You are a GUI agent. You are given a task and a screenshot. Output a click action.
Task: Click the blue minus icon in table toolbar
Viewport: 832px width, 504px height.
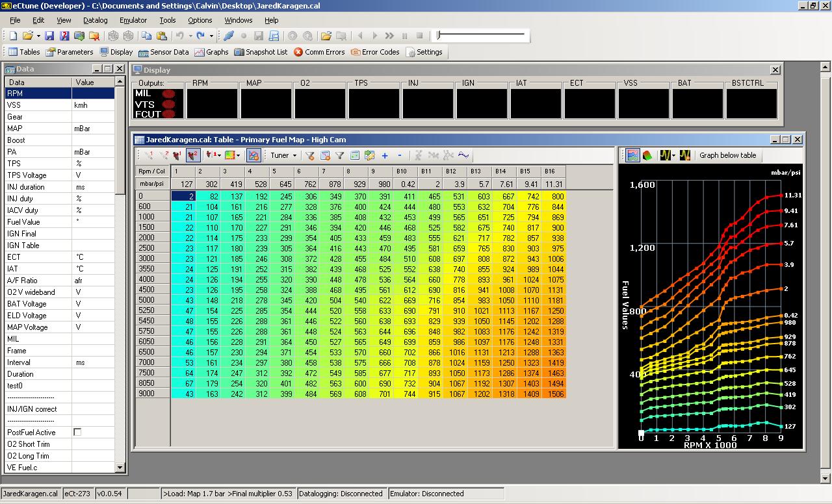(x=399, y=155)
